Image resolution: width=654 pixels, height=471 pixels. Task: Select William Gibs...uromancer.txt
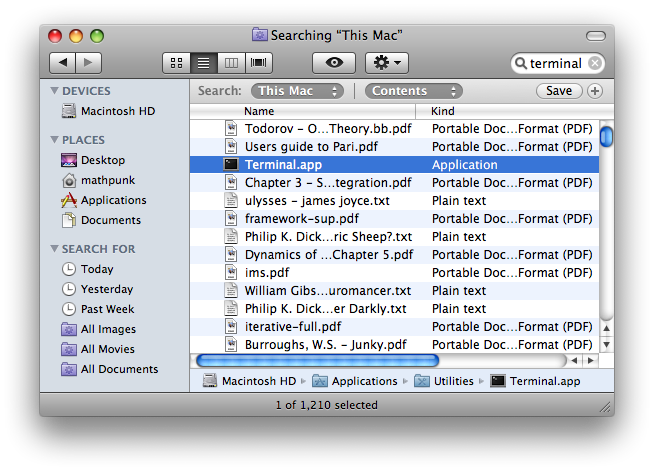point(394,290)
